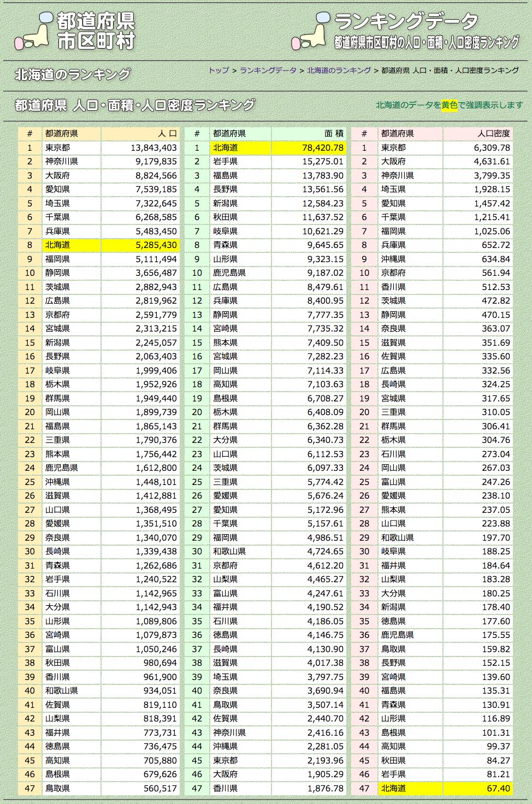Select 和歌山県 in the area table
Screen dimensions: 532x804
(x=229, y=551)
